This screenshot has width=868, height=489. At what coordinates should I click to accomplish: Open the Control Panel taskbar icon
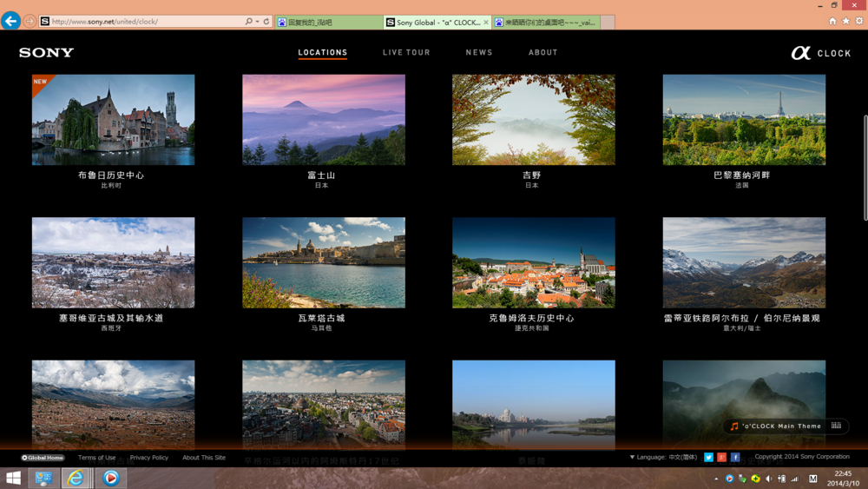(x=43, y=478)
